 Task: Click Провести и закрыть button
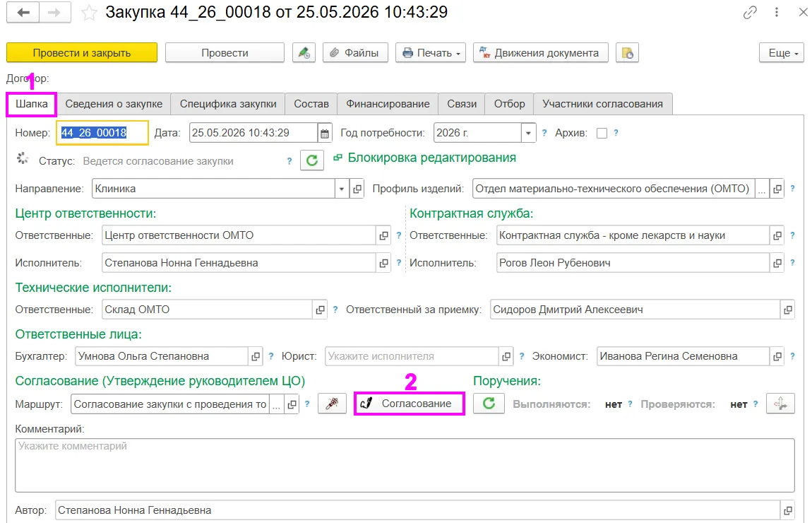[82, 53]
